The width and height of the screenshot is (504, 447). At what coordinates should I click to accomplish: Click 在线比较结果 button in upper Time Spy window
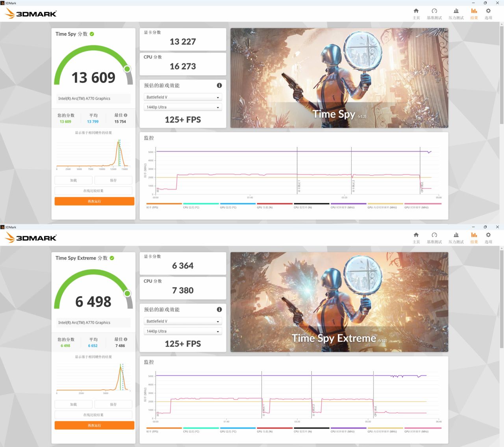point(93,191)
